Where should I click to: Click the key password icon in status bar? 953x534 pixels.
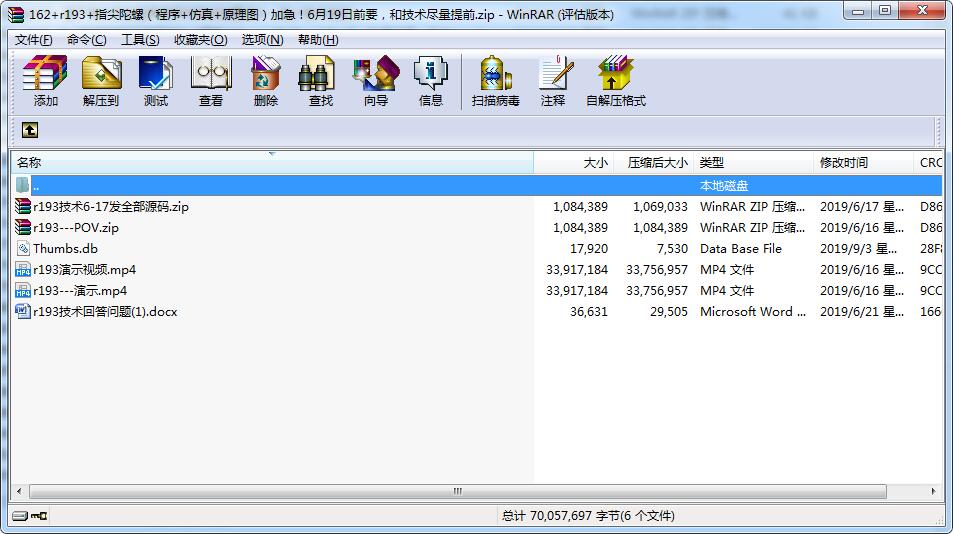pyautogui.click(x=40, y=516)
